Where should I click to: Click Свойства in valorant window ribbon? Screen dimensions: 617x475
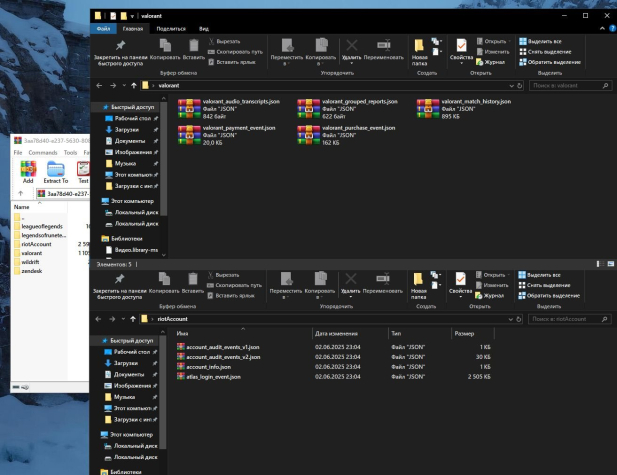(461, 52)
